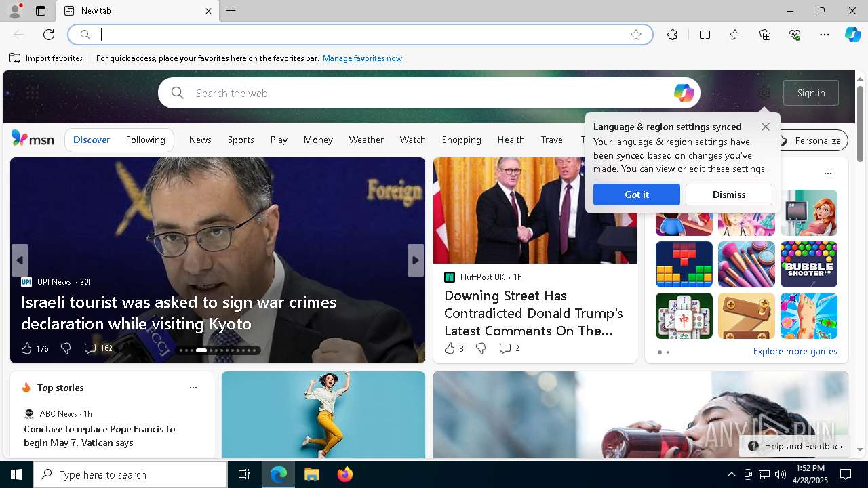Open the Favorites list icon
The height and width of the screenshot is (488, 868).
pos(735,35)
